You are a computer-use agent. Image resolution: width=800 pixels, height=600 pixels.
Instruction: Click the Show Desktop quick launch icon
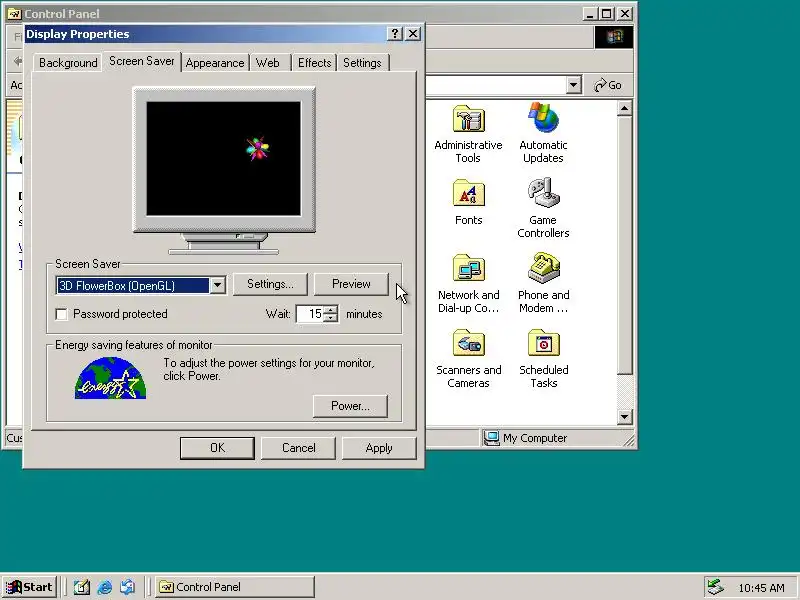(82, 587)
